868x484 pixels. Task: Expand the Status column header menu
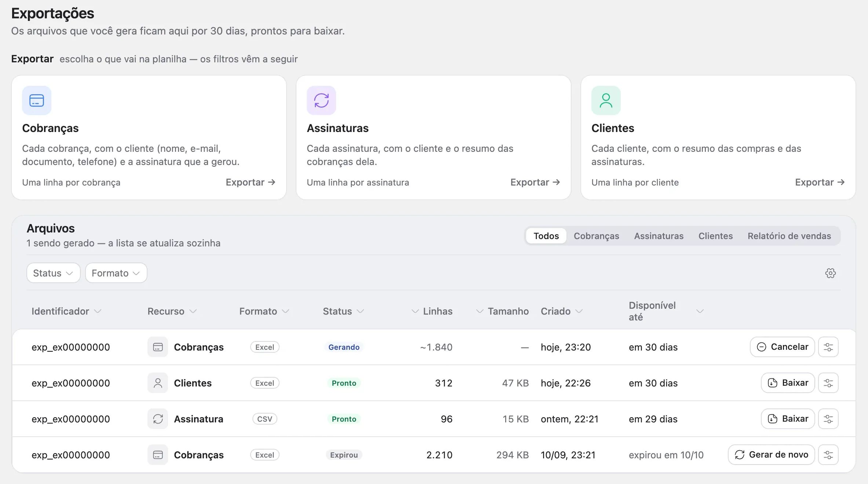click(343, 311)
